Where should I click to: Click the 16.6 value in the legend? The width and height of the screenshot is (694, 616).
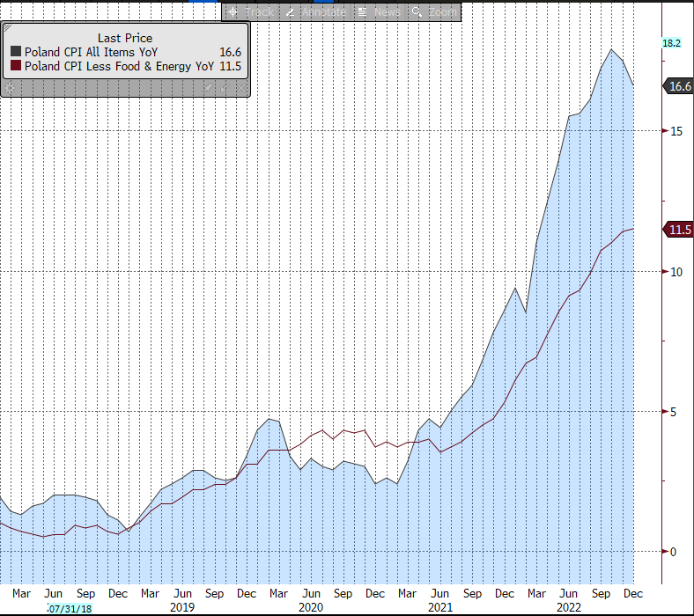(x=230, y=52)
